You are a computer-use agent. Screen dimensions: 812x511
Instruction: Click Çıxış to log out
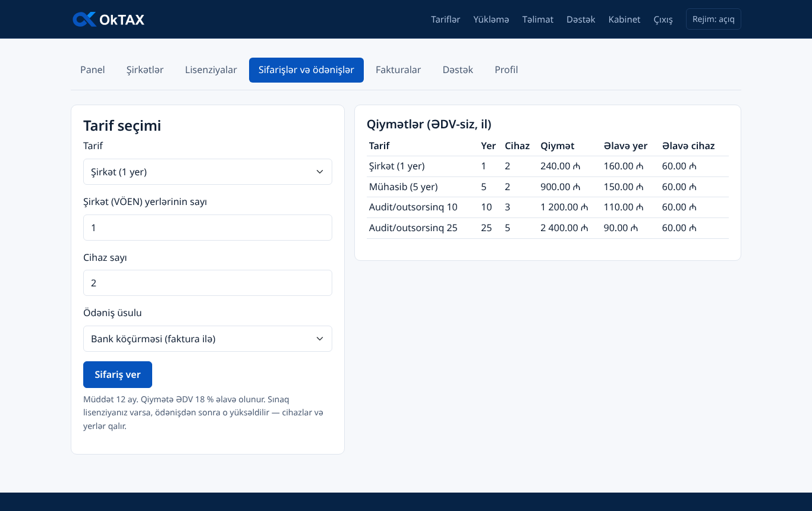click(663, 20)
